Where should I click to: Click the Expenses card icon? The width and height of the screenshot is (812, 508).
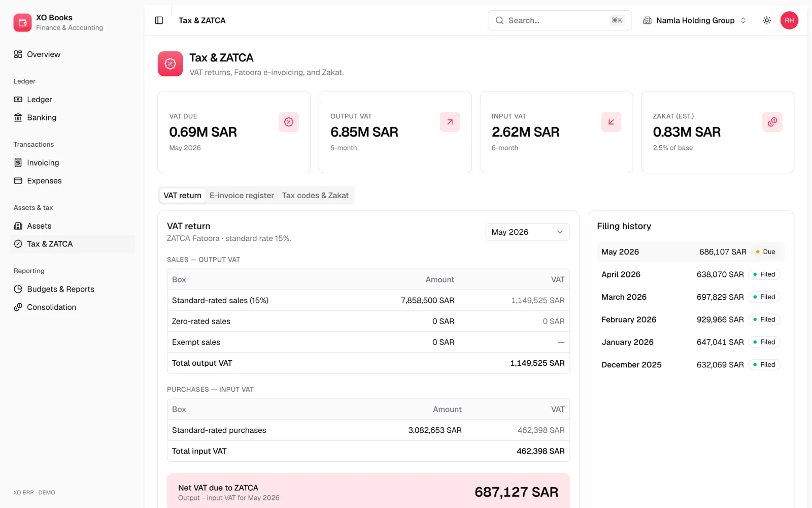(18, 181)
